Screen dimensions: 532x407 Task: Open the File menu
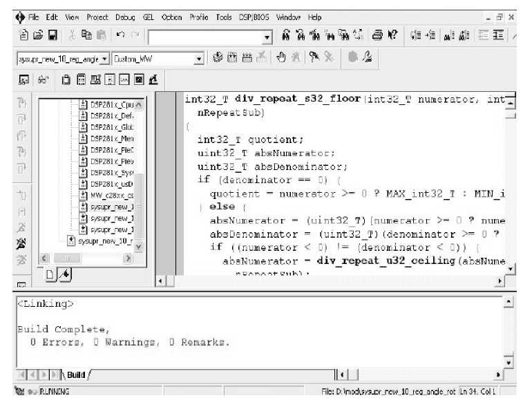(34, 17)
